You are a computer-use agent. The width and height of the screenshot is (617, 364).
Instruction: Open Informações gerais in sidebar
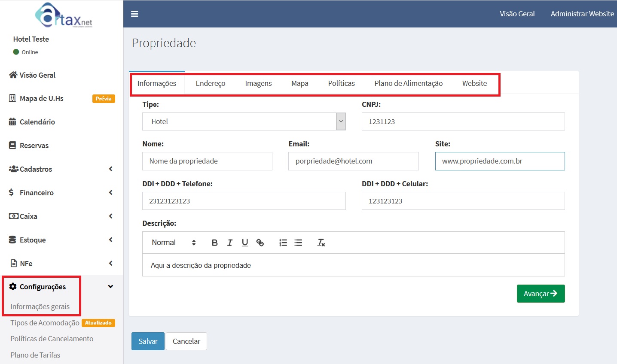click(x=40, y=306)
